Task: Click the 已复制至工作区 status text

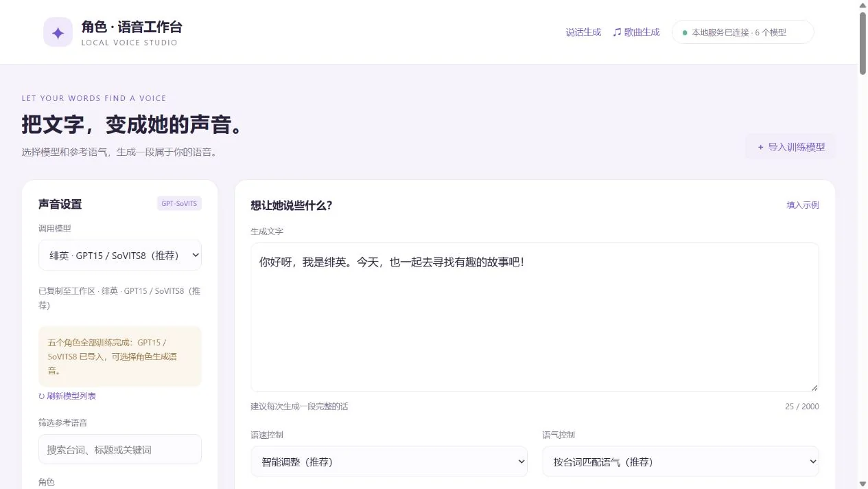Action: [120, 298]
